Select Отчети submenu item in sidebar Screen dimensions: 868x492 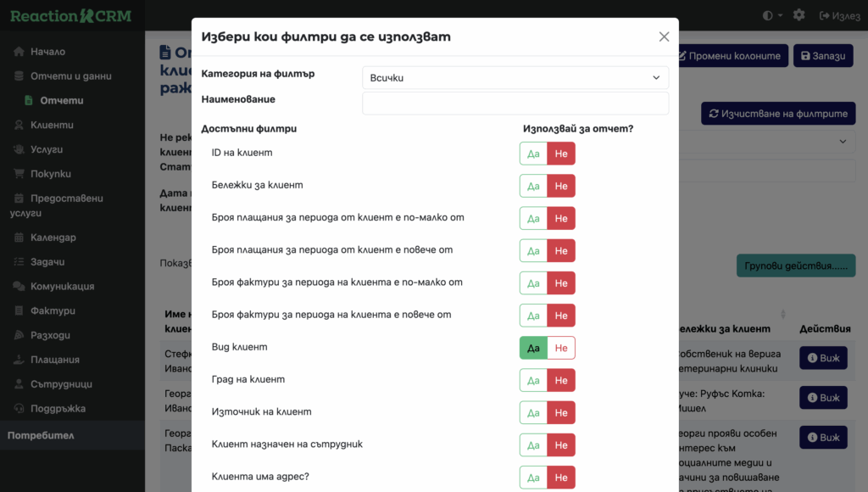click(62, 101)
